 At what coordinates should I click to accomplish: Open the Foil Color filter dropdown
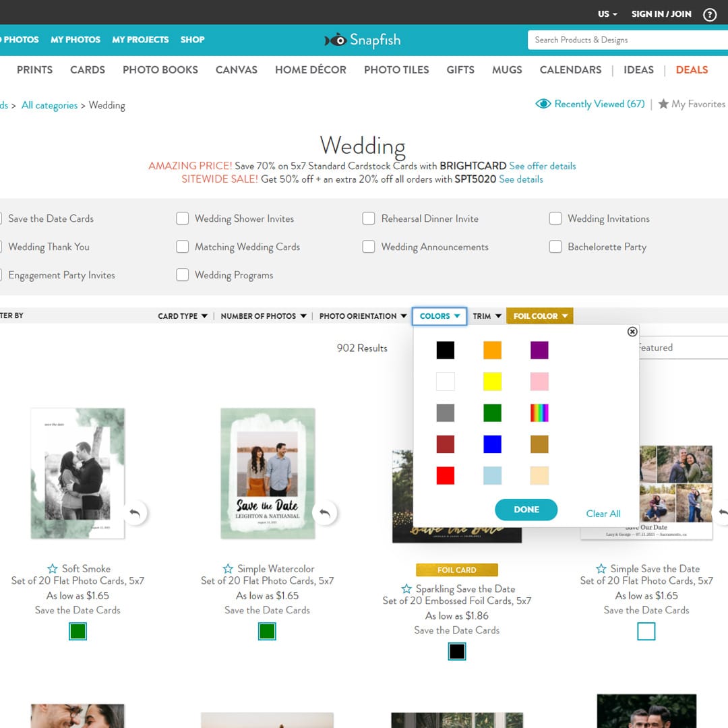[539, 315]
